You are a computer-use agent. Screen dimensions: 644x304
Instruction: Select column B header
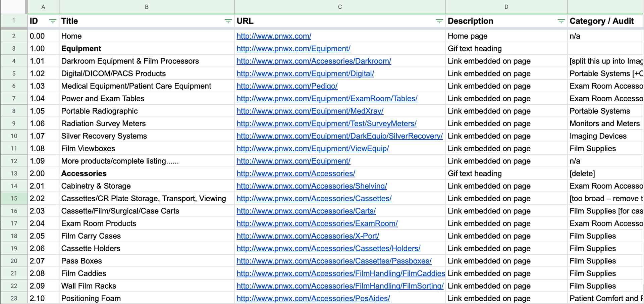point(147,7)
